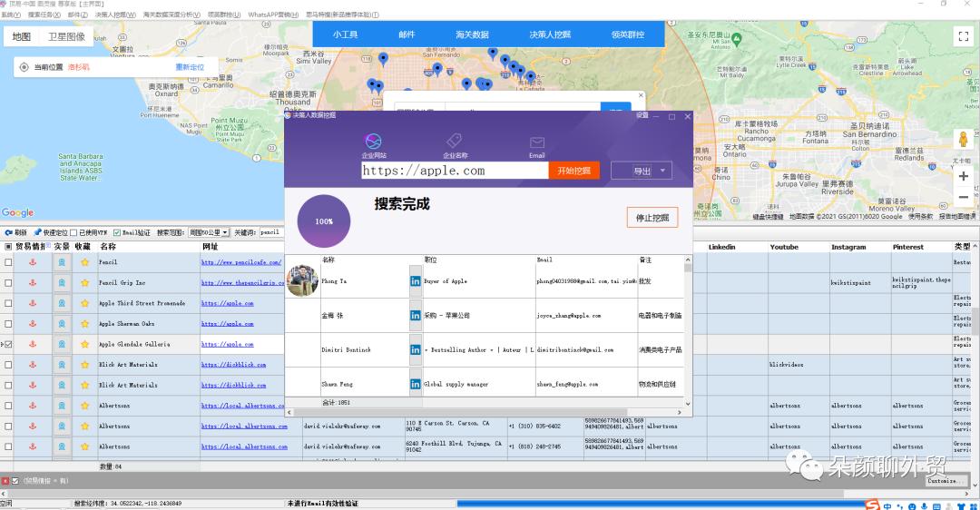Zoom in on the map
The image size is (980, 510).
pyautogui.click(x=963, y=176)
